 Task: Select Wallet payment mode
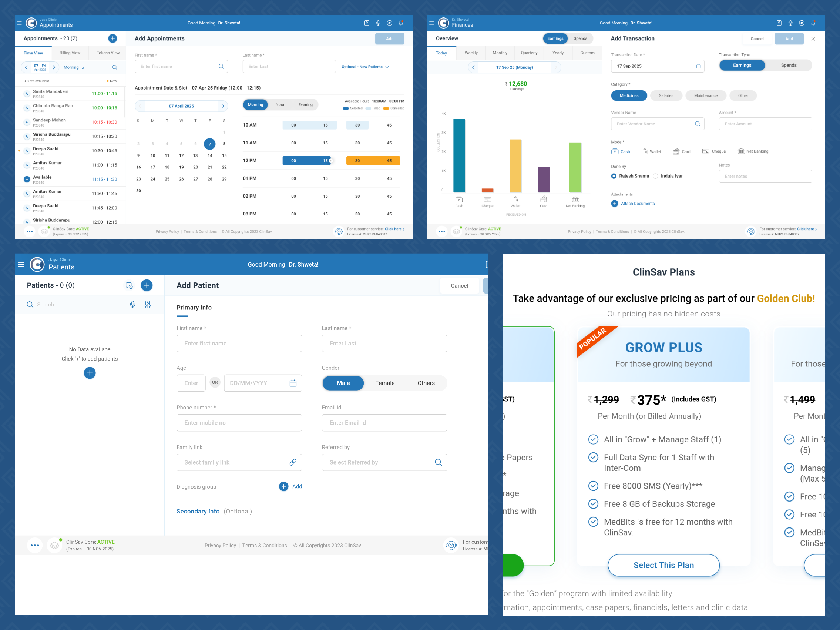651,151
